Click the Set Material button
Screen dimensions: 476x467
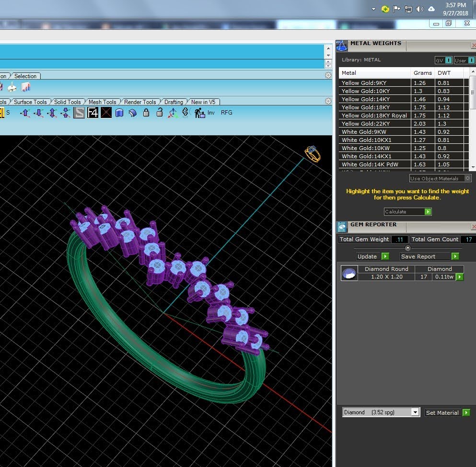[447, 412]
